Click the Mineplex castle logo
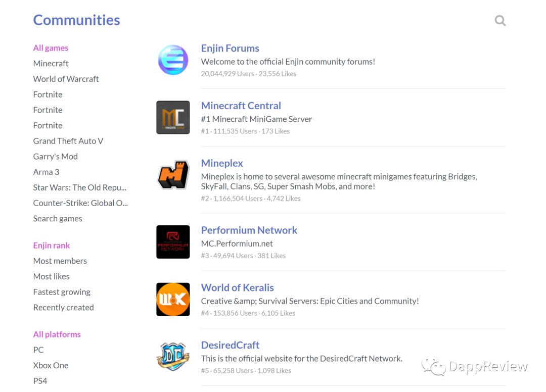Viewport: 546px width, 392px height. [x=173, y=175]
